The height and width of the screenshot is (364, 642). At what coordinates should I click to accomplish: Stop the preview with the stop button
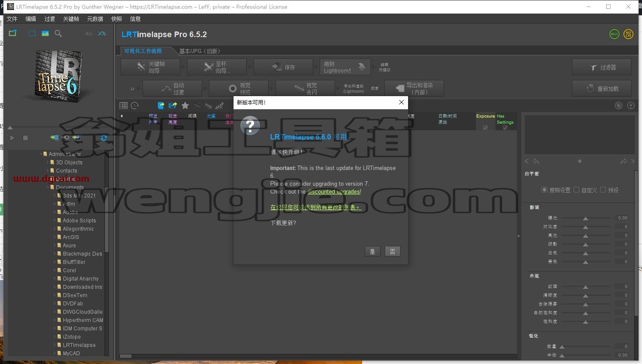(25, 138)
